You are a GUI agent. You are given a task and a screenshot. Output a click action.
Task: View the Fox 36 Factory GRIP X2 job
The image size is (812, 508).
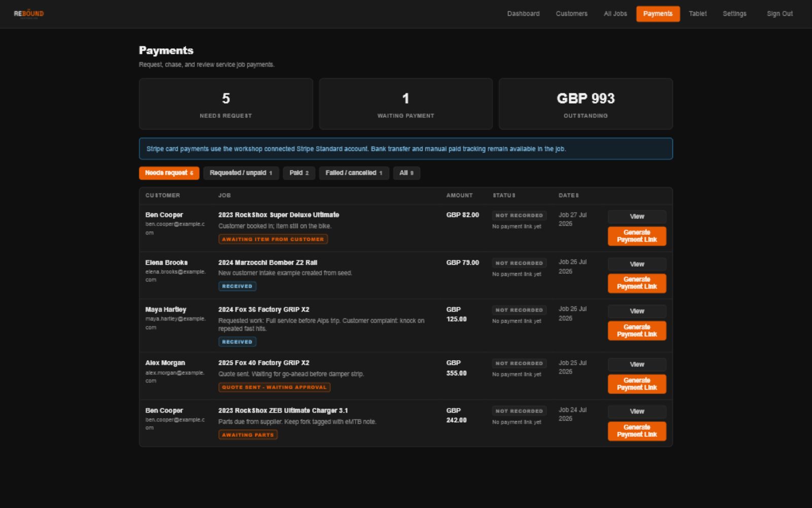point(637,311)
